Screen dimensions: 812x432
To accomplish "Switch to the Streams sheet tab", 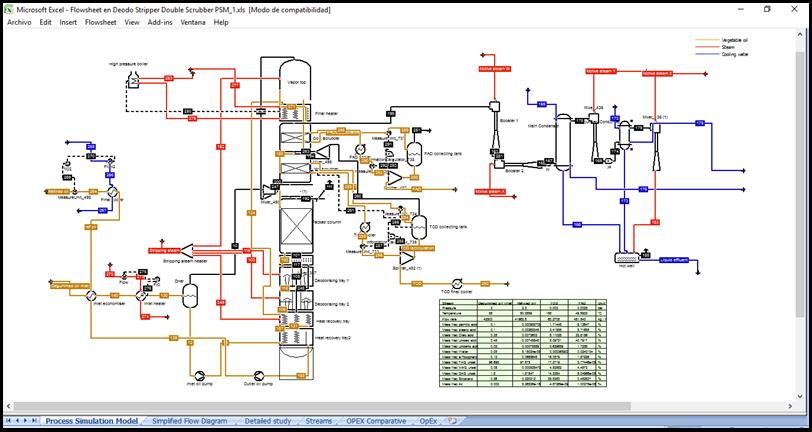I will pos(319,421).
